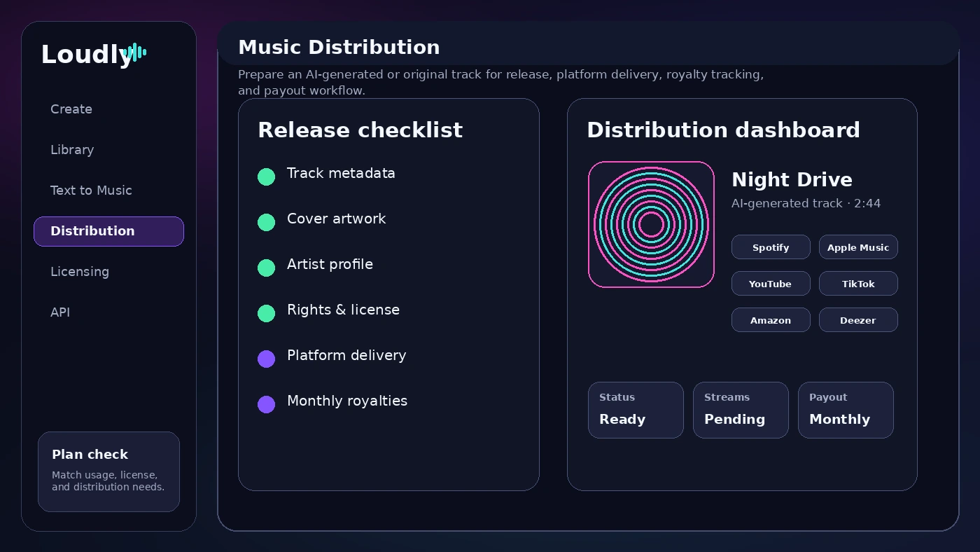The width and height of the screenshot is (980, 552).
Task: Click the Loudly brand name text
Action: [86, 54]
